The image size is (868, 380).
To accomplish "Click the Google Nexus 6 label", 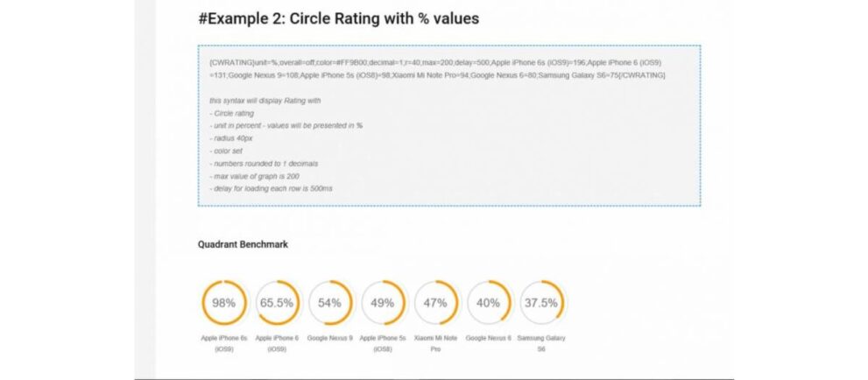I will [x=489, y=338].
